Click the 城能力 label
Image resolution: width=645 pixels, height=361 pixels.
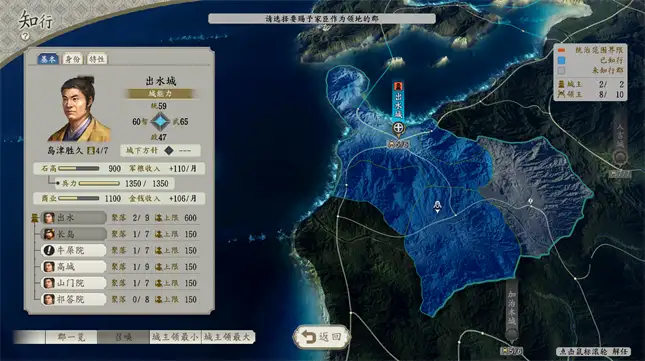[x=160, y=94]
